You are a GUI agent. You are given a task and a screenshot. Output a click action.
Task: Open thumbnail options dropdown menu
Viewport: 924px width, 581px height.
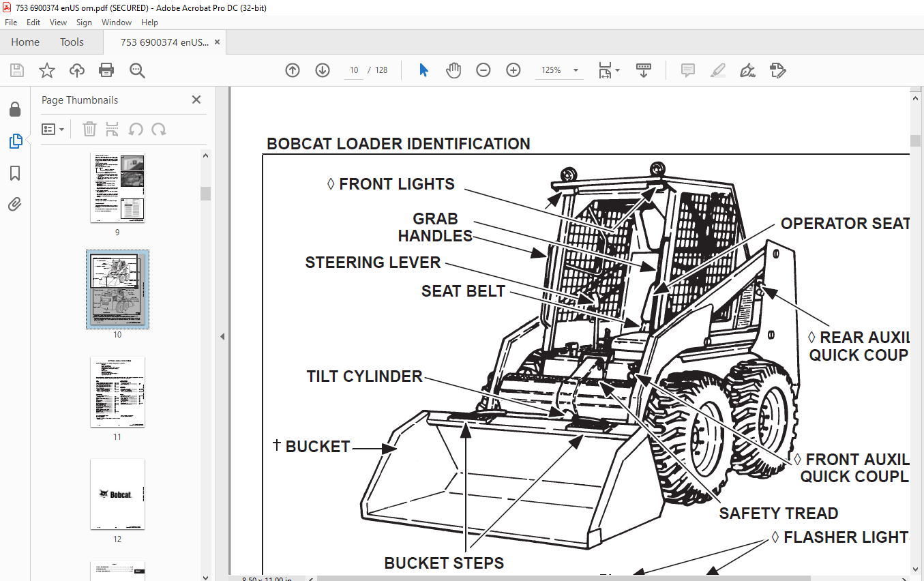tap(53, 129)
